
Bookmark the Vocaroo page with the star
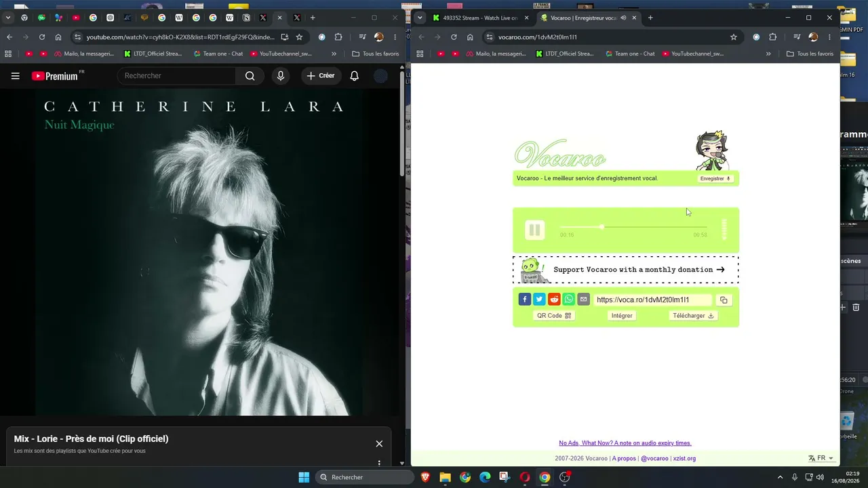click(733, 37)
